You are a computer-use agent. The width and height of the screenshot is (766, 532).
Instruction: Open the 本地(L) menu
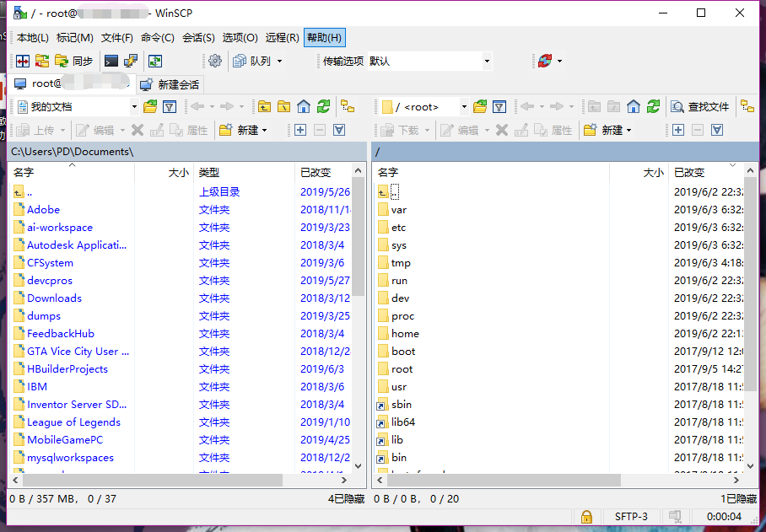[x=33, y=38]
